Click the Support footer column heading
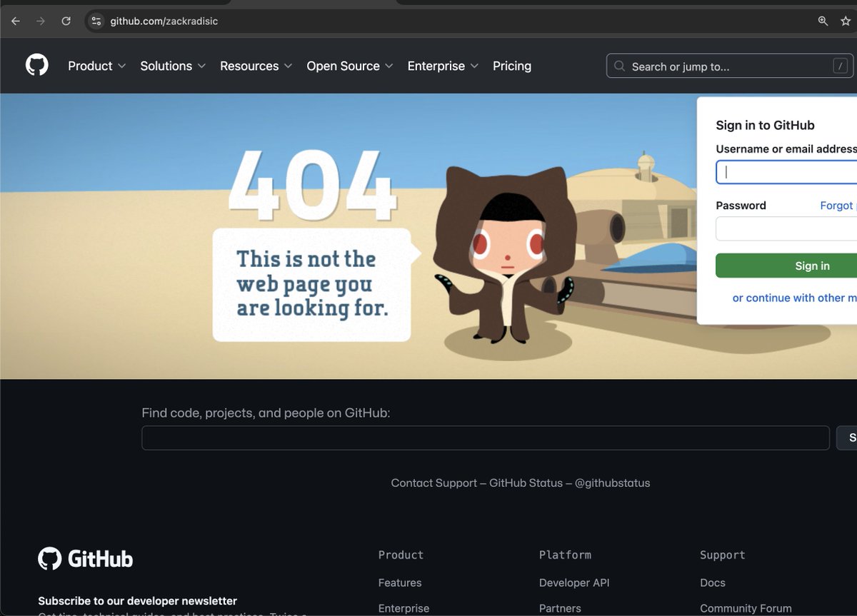Viewport: 857px width, 616px height. click(722, 555)
